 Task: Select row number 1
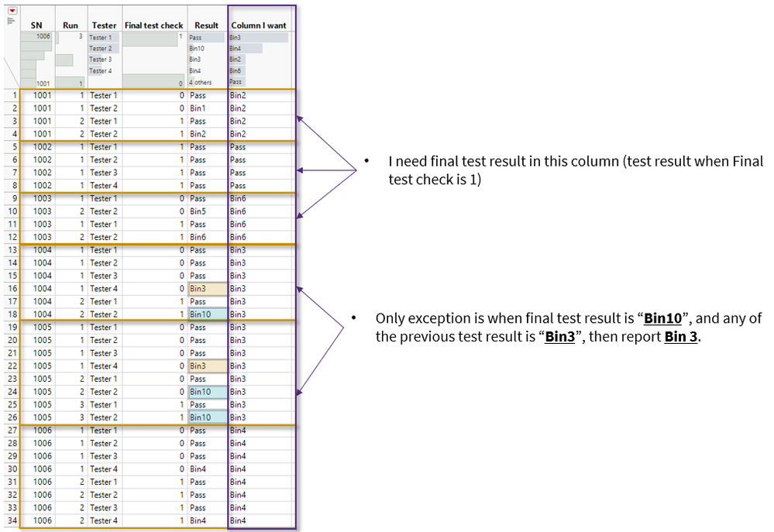(x=13, y=94)
